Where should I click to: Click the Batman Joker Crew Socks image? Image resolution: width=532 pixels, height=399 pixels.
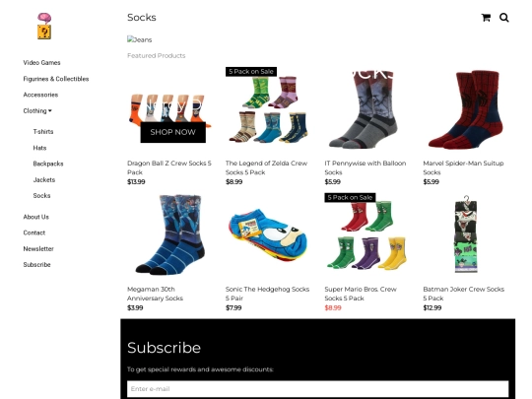click(x=466, y=234)
